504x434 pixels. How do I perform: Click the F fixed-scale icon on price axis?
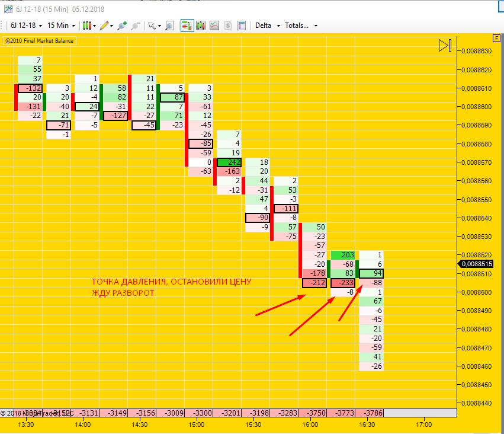(x=496, y=39)
